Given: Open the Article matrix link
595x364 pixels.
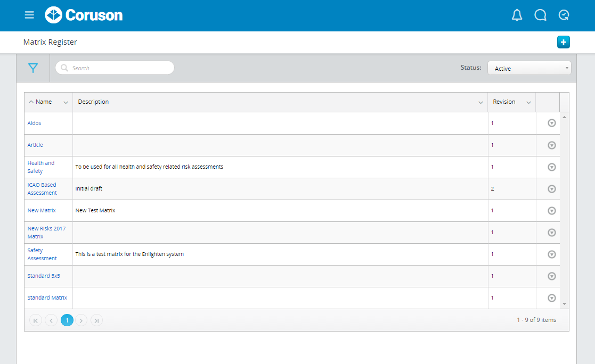Looking at the screenshot, I should click(35, 145).
